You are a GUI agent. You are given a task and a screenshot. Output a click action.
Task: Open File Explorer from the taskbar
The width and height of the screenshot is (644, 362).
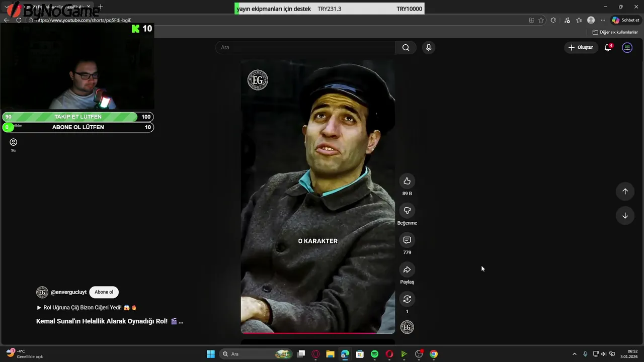pyautogui.click(x=330, y=354)
